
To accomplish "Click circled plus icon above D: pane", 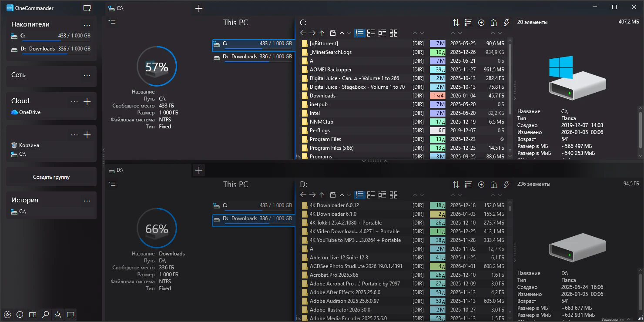I will pyautogui.click(x=481, y=184).
